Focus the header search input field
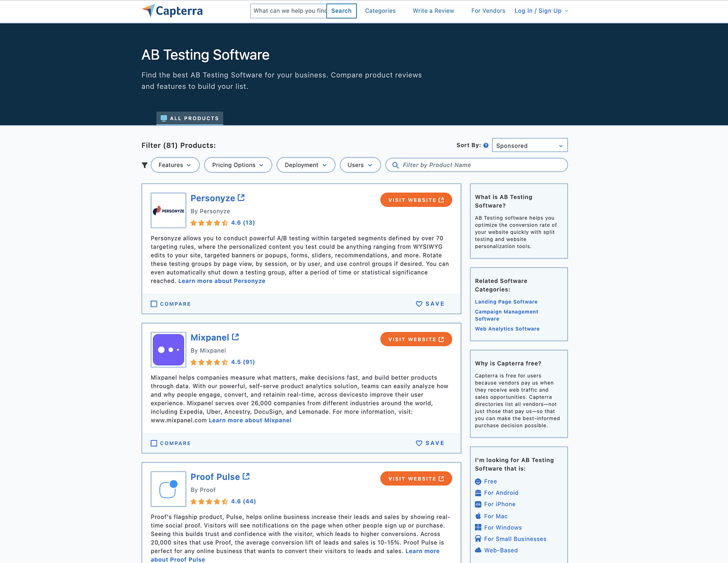This screenshot has width=728, height=563. (x=288, y=11)
